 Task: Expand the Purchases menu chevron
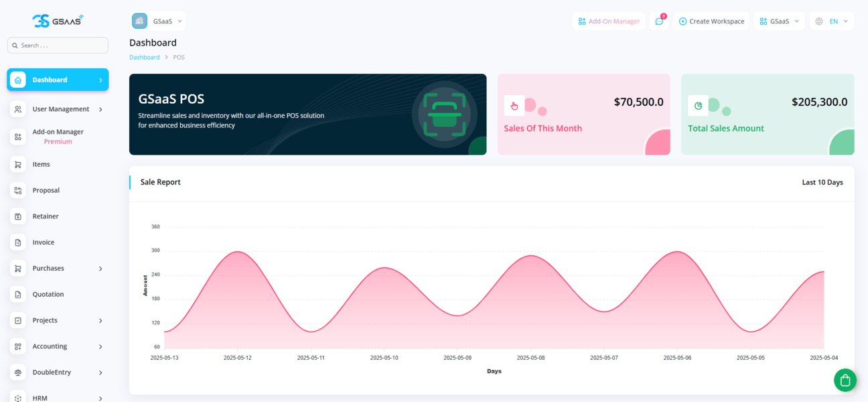100,269
